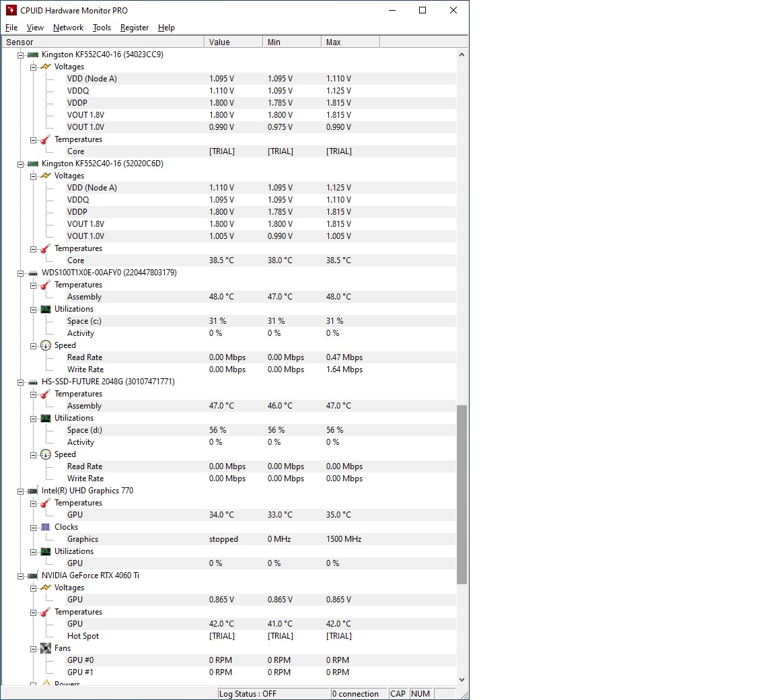Collapse Fans under NVIDIA GeForce RTX 4060 Ti
The image size is (775, 700).
point(33,649)
